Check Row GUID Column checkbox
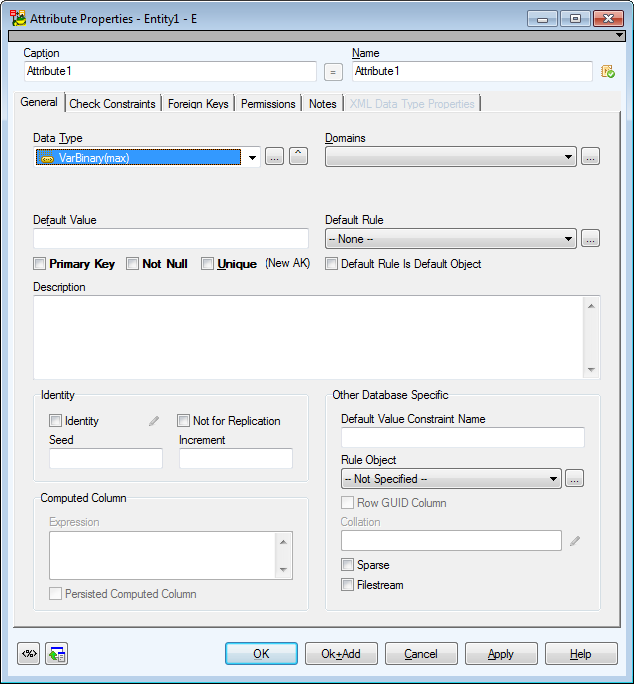The image size is (634, 684). pyautogui.click(x=347, y=503)
